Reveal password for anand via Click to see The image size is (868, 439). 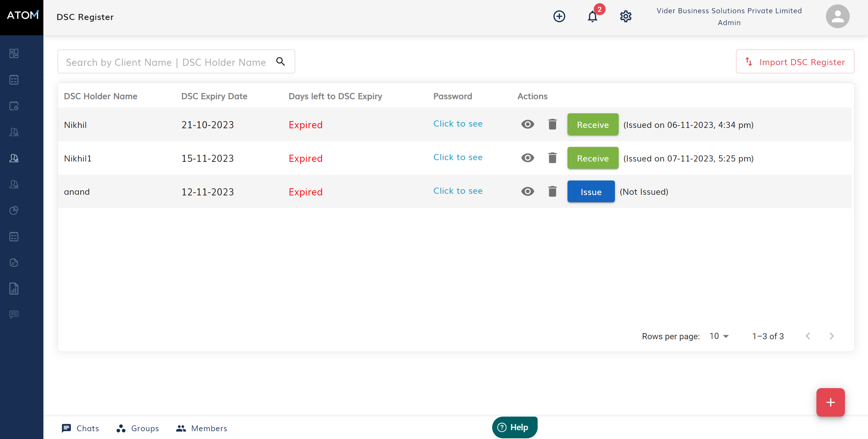click(458, 191)
